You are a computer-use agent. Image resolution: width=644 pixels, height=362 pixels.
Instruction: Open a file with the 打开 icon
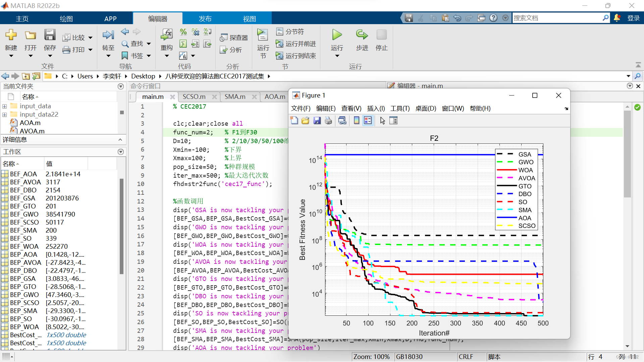tap(30, 35)
